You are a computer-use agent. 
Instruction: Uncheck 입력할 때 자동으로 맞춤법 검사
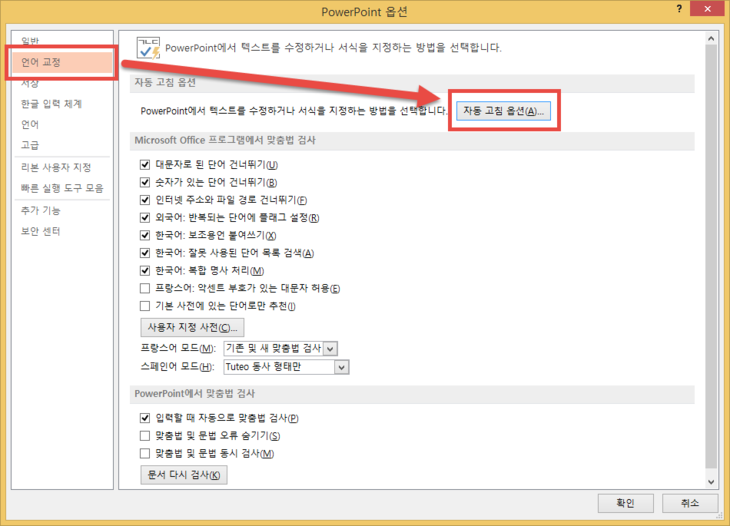click(x=145, y=418)
